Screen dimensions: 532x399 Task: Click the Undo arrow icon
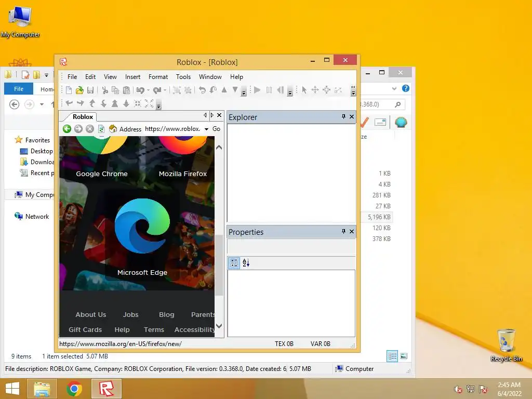140,90
